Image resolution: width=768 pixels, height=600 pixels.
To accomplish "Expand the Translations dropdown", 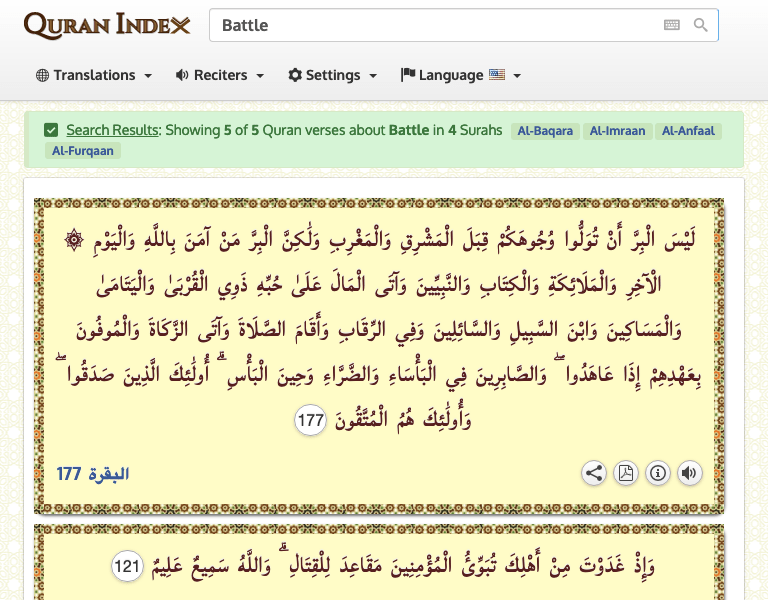I will tap(94, 75).
